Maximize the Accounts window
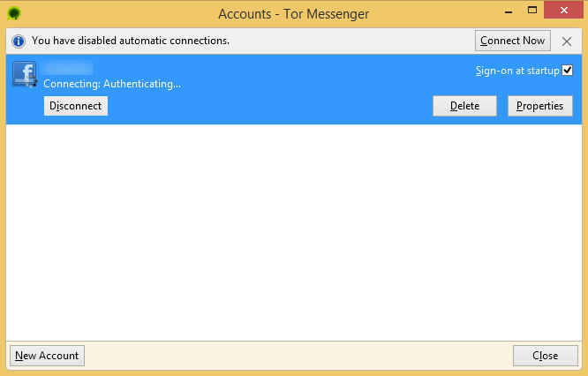Viewport: 588px width, 376px height. pyautogui.click(x=532, y=10)
